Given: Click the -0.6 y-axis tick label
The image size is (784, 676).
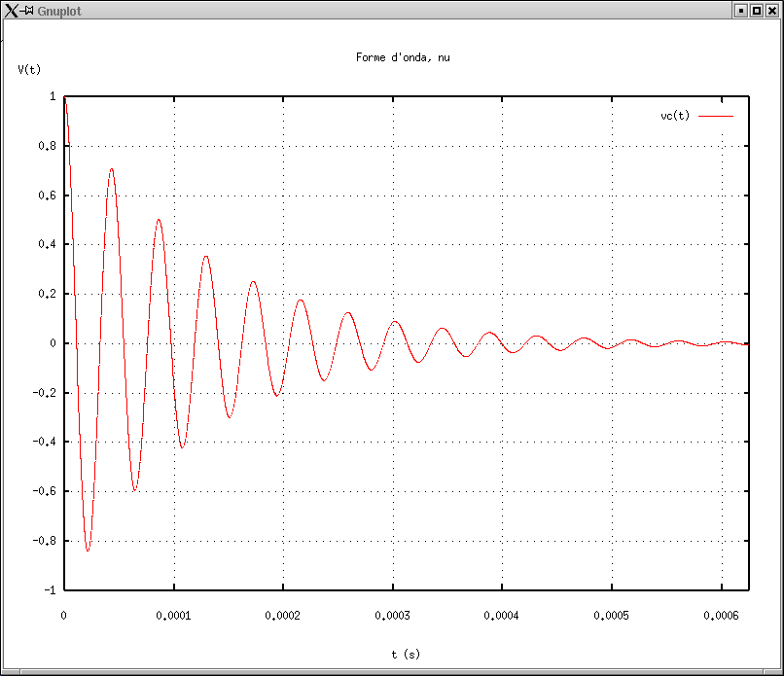Looking at the screenshot, I should [x=44, y=491].
